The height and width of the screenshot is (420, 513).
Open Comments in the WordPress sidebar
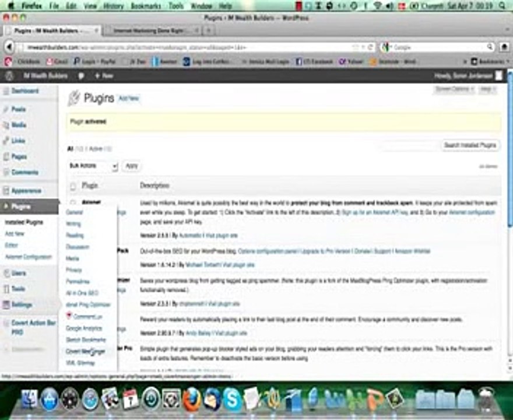point(25,173)
